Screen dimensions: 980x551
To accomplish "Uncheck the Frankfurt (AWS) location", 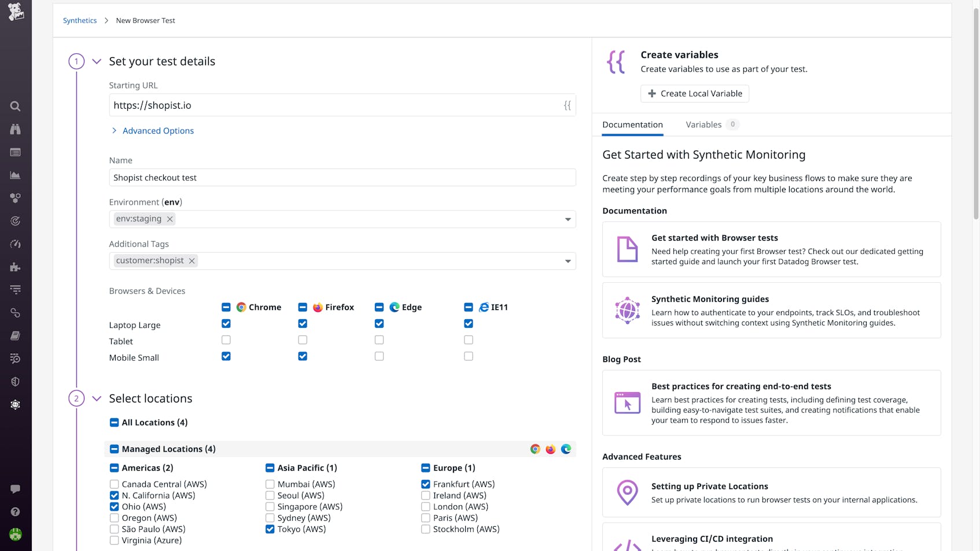I will [x=426, y=484].
